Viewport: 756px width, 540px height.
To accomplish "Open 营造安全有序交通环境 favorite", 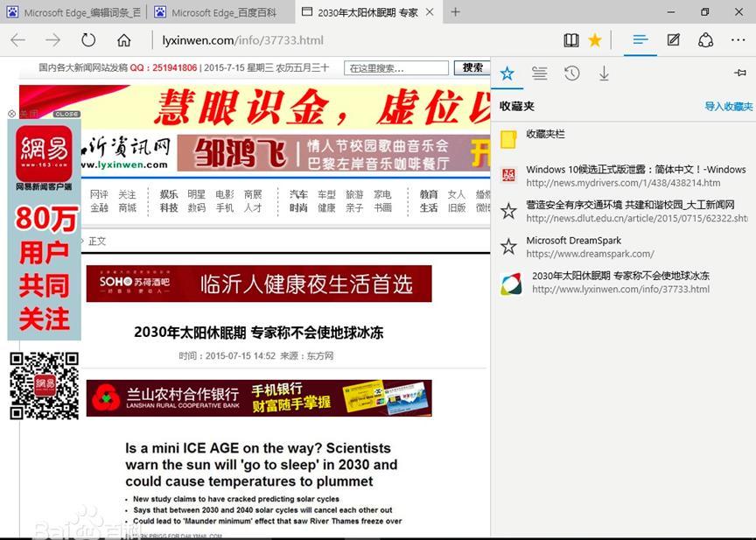I will (623, 211).
